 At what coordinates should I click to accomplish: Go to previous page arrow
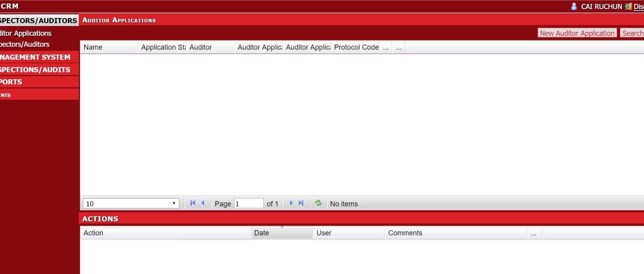pos(203,203)
